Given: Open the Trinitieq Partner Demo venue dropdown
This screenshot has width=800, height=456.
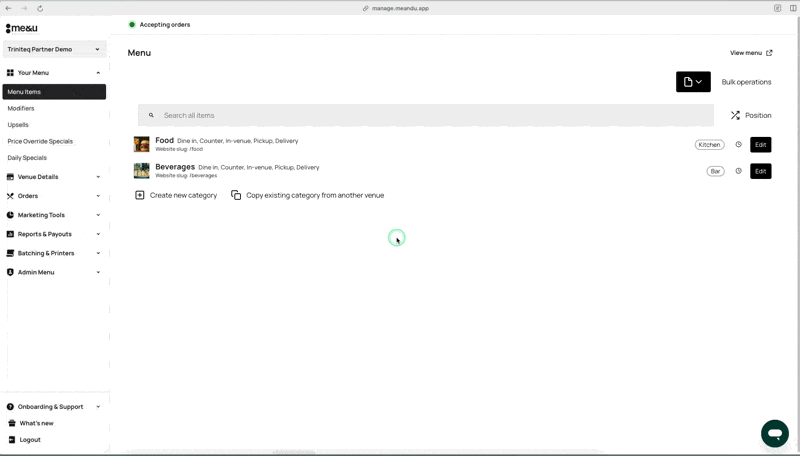Looking at the screenshot, I should tap(55, 49).
